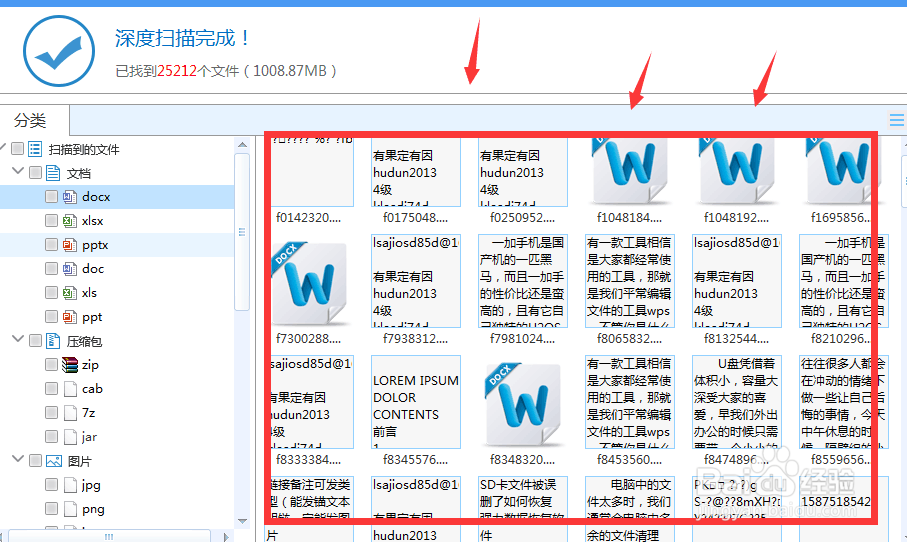The width and height of the screenshot is (907, 542).
Task: Click the docx file type icon
Action: click(69, 197)
